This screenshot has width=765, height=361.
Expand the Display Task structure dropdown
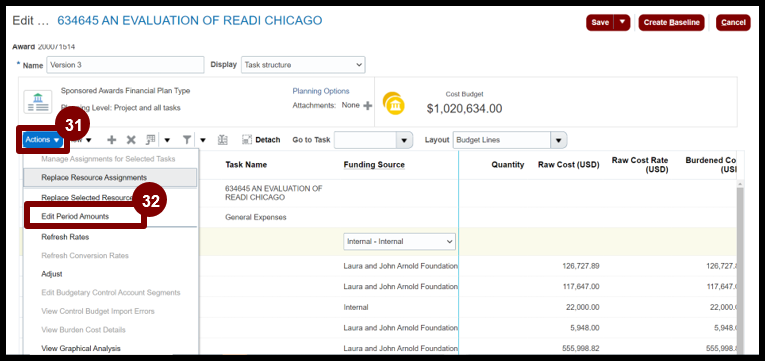click(x=303, y=65)
